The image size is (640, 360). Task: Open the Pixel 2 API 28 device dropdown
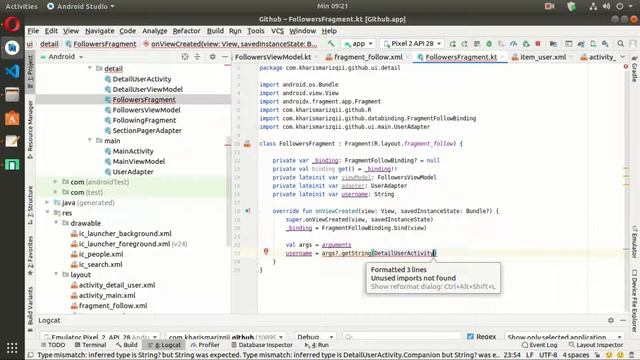pos(412,44)
